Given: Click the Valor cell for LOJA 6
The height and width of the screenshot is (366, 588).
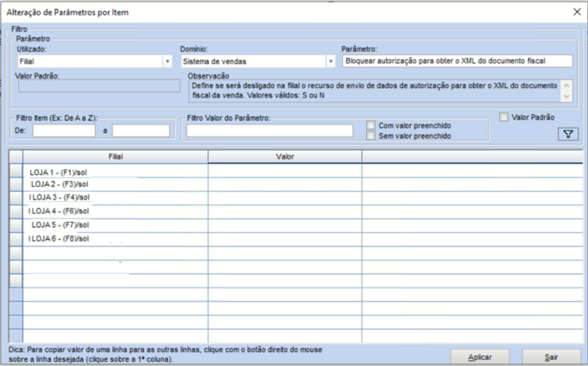Looking at the screenshot, I should point(285,239).
